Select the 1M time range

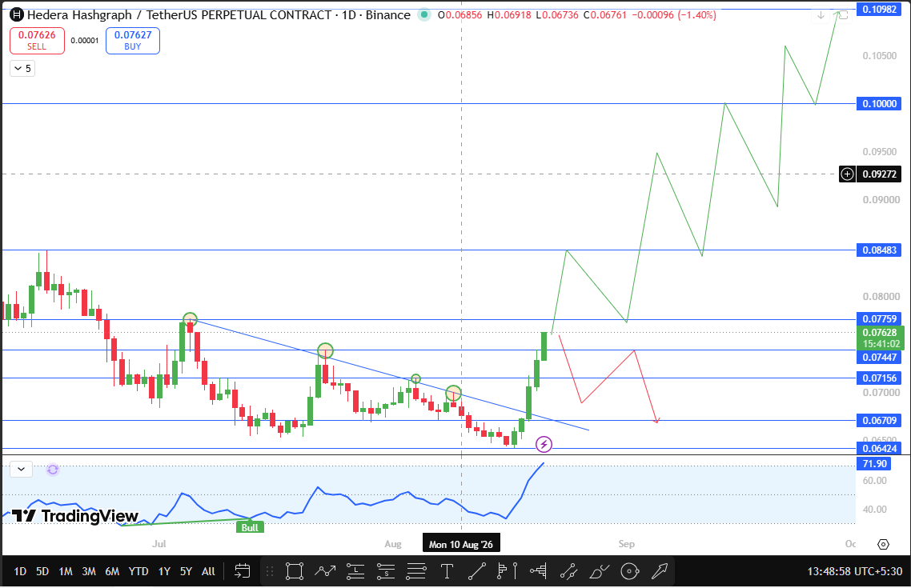point(66,571)
